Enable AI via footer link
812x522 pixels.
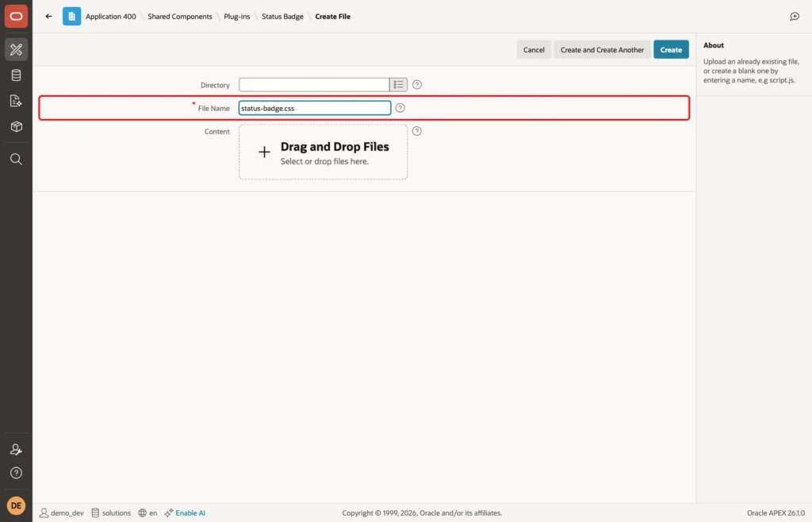[190, 512]
